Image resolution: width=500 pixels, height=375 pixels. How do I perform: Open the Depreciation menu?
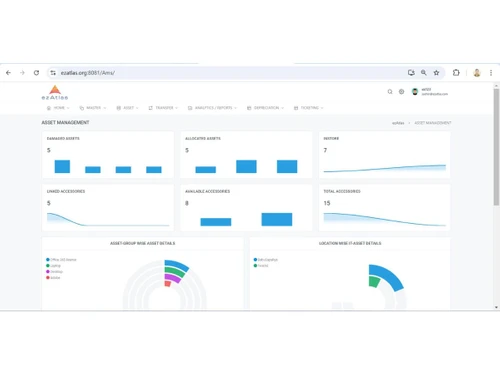(266, 108)
